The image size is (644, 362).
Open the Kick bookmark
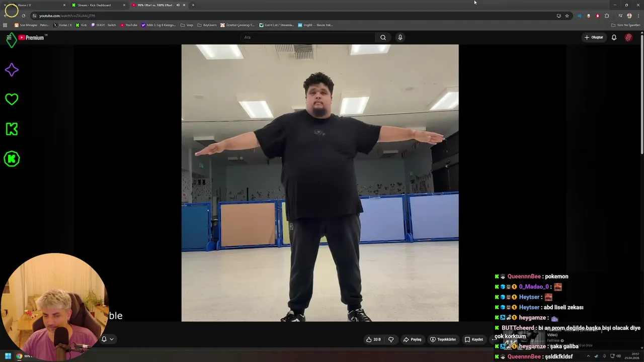pyautogui.click(x=82, y=25)
